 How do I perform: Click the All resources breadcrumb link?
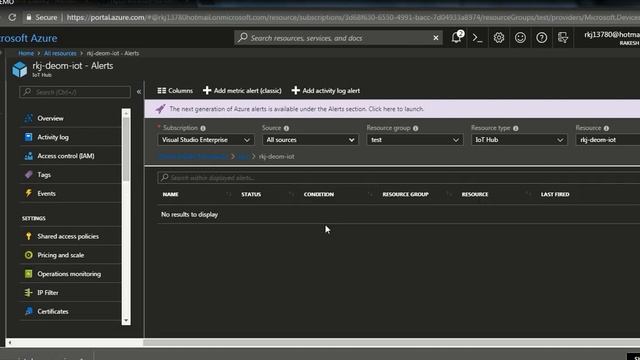[60, 53]
